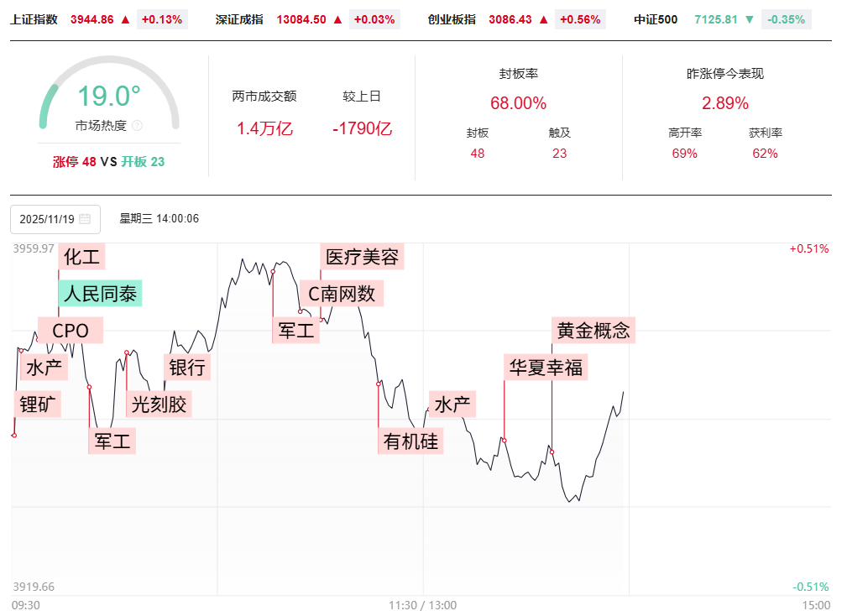Viewport: 847px width, 616px height.
Task: Select the 光刻胶 sector marker
Action: 159,405
